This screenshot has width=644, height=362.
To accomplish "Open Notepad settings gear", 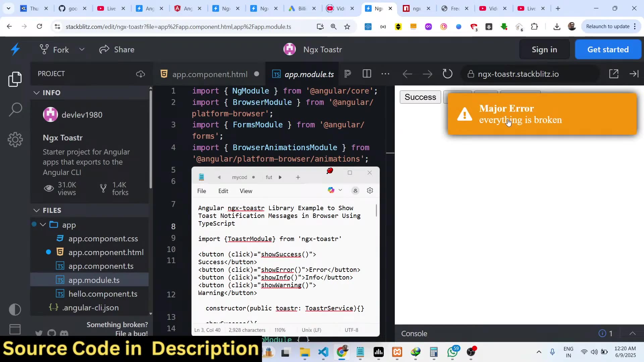I will (x=370, y=191).
